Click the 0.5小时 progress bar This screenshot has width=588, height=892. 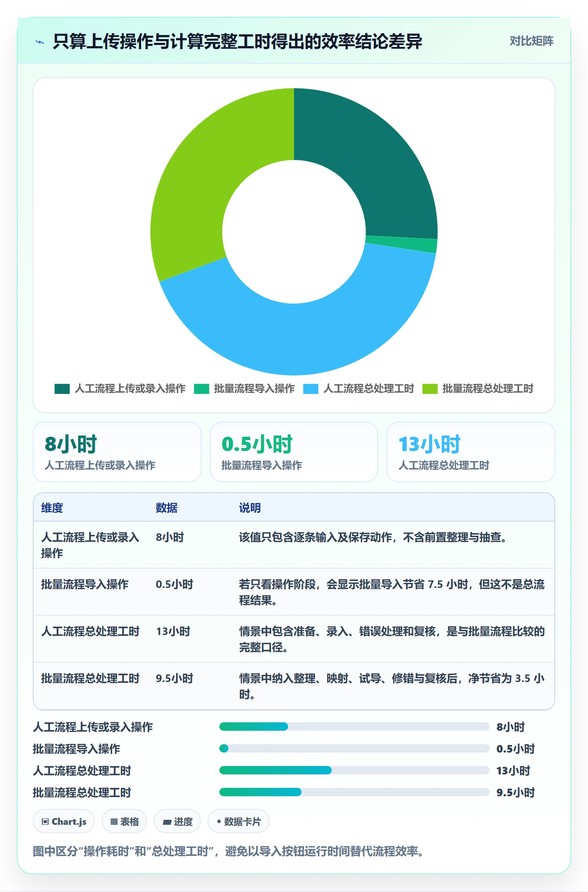point(354,748)
